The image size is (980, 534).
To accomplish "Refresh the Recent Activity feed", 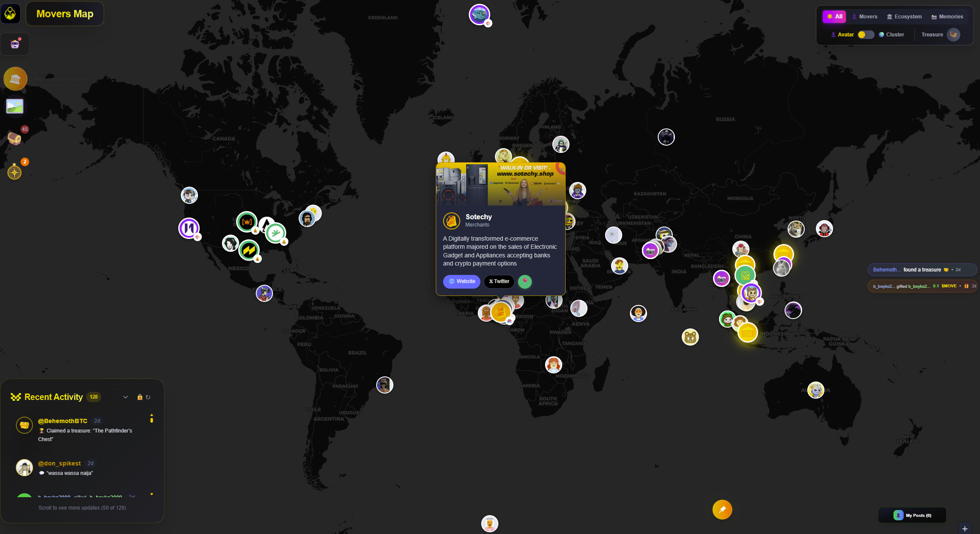I will pyautogui.click(x=148, y=397).
